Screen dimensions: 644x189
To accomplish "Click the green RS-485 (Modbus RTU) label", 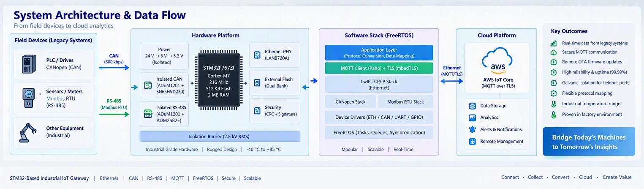I will (114, 104).
